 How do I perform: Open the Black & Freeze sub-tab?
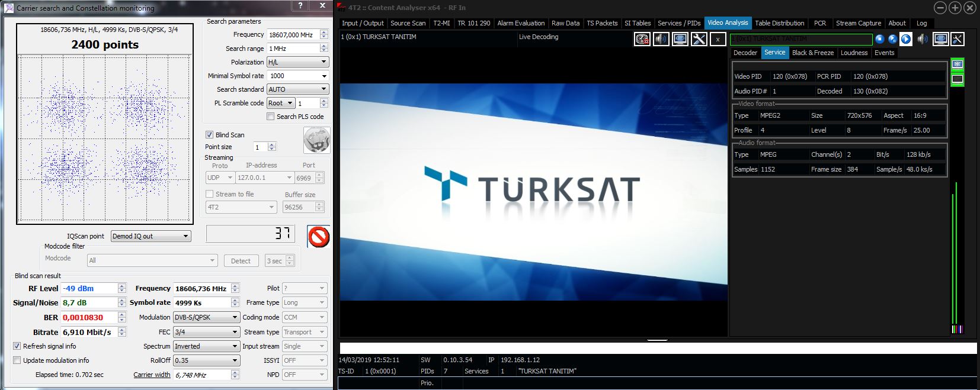(x=813, y=53)
